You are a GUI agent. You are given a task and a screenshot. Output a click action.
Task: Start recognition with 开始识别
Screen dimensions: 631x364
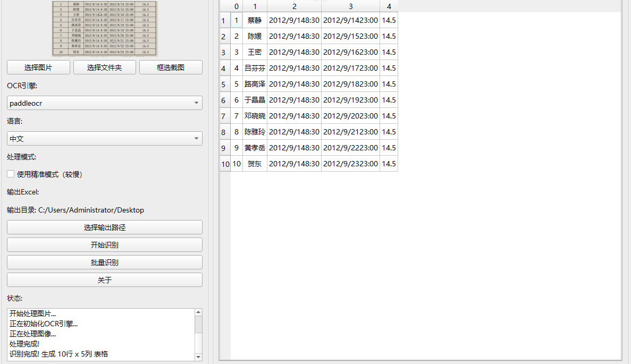coord(104,245)
